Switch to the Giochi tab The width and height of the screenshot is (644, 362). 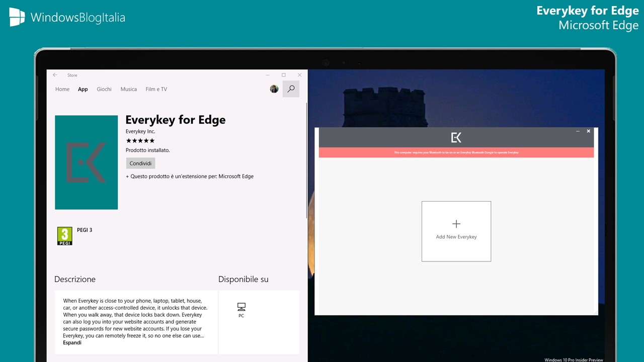(x=104, y=89)
